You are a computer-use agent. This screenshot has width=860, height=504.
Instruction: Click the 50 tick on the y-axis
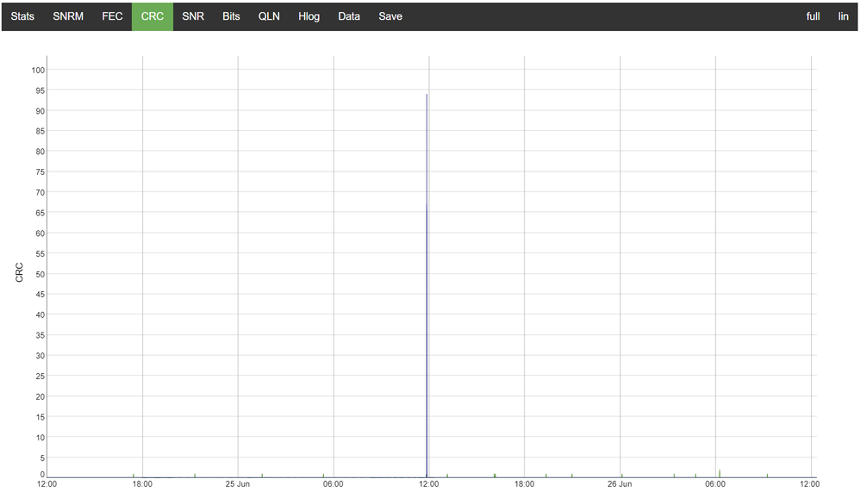(40, 274)
